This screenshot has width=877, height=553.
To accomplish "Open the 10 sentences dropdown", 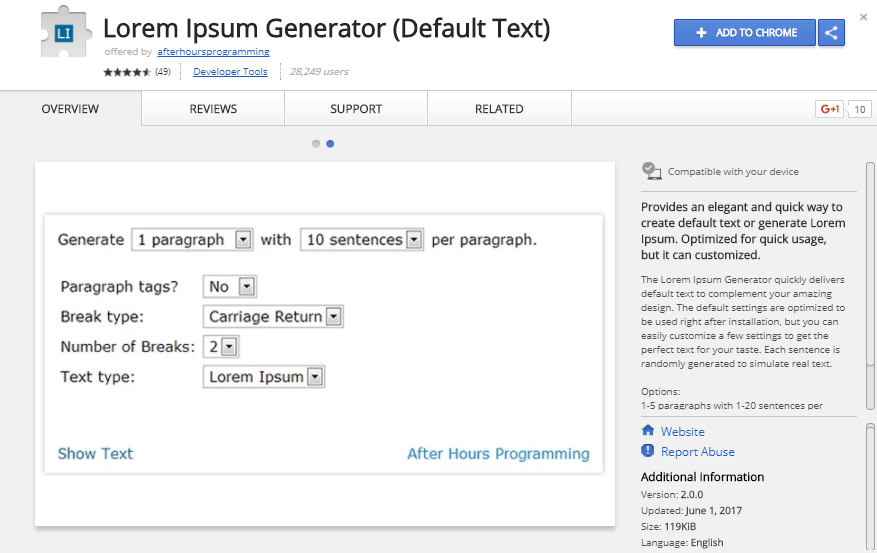I will pyautogui.click(x=362, y=240).
